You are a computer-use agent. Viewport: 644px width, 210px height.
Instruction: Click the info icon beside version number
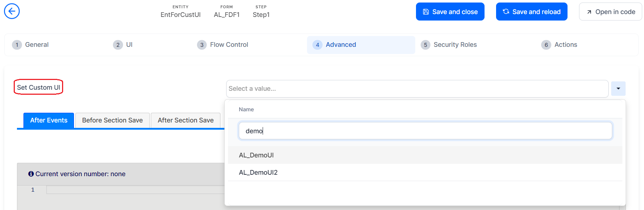pyautogui.click(x=31, y=174)
